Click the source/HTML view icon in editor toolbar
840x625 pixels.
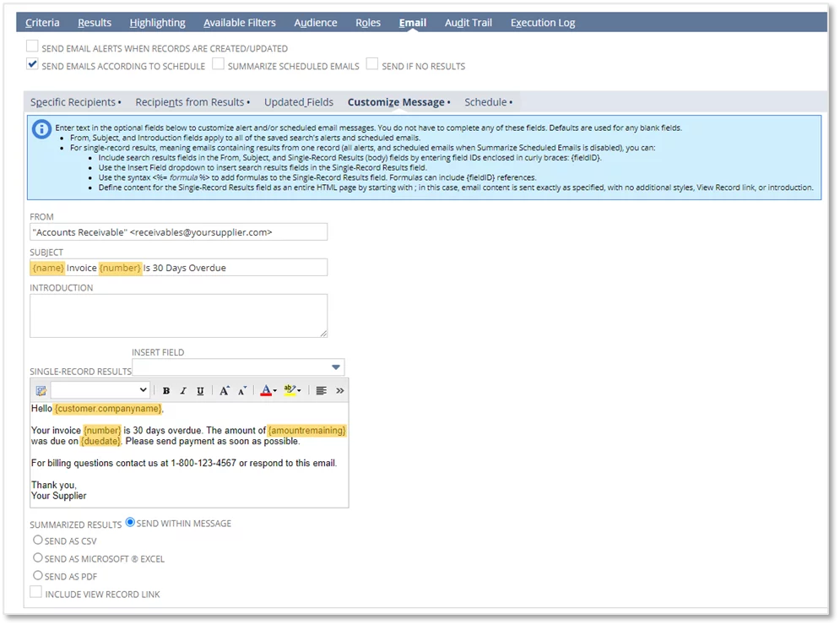pos(41,391)
